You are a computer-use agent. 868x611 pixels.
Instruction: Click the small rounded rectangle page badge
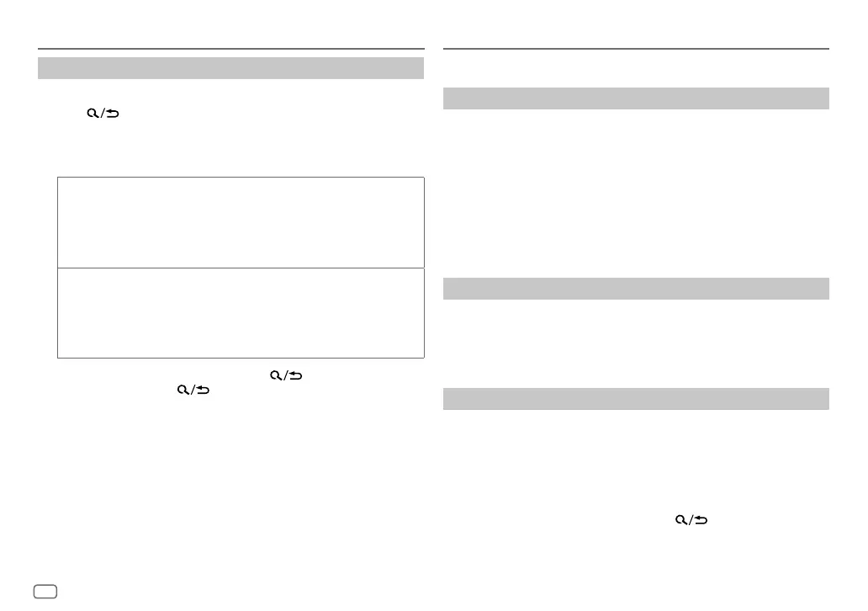pos(45,592)
